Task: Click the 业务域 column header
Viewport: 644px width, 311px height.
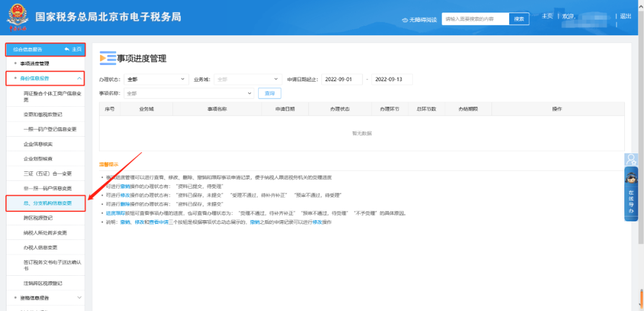Action: [x=146, y=109]
